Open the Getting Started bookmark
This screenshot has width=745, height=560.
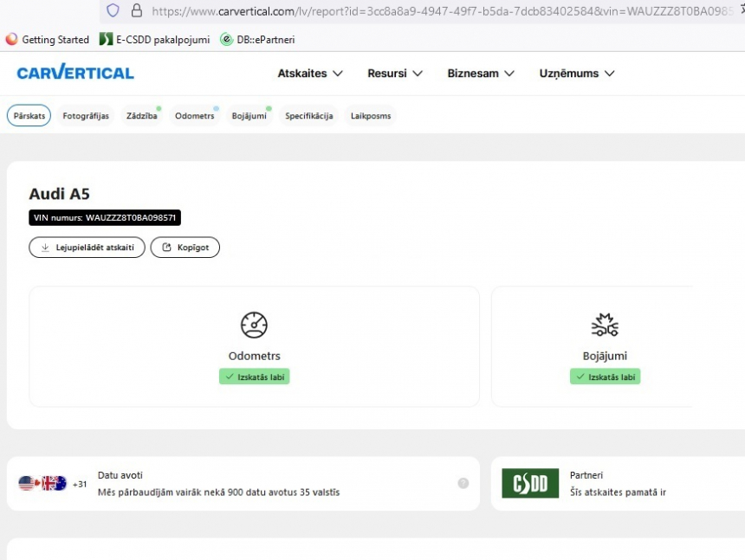coord(47,40)
